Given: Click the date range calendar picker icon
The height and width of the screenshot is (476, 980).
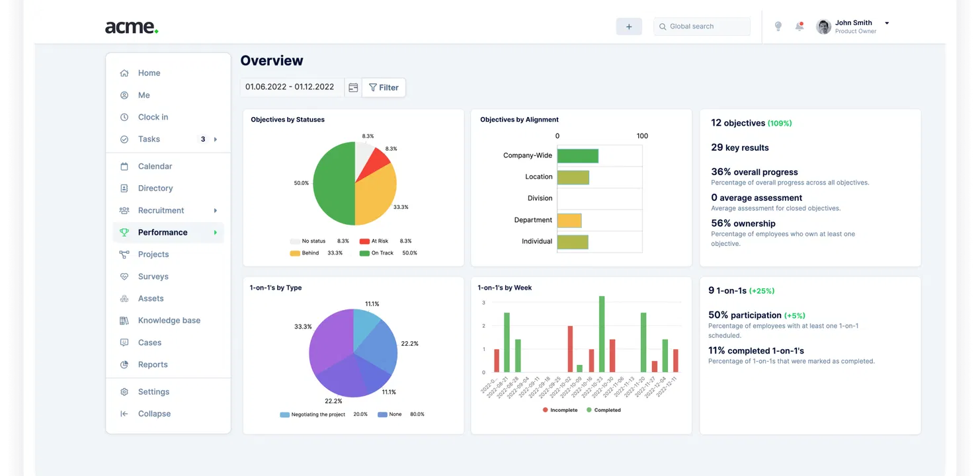Looking at the screenshot, I should (353, 87).
